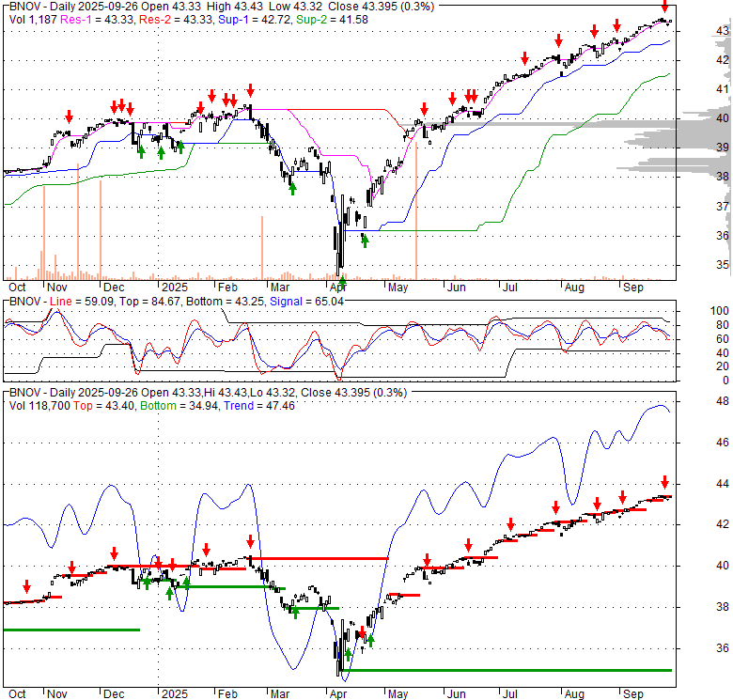Click the Bottom = 43.25 indicator label
Image resolution: width=733 pixels, height=700 pixels.
click(x=226, y=302)
